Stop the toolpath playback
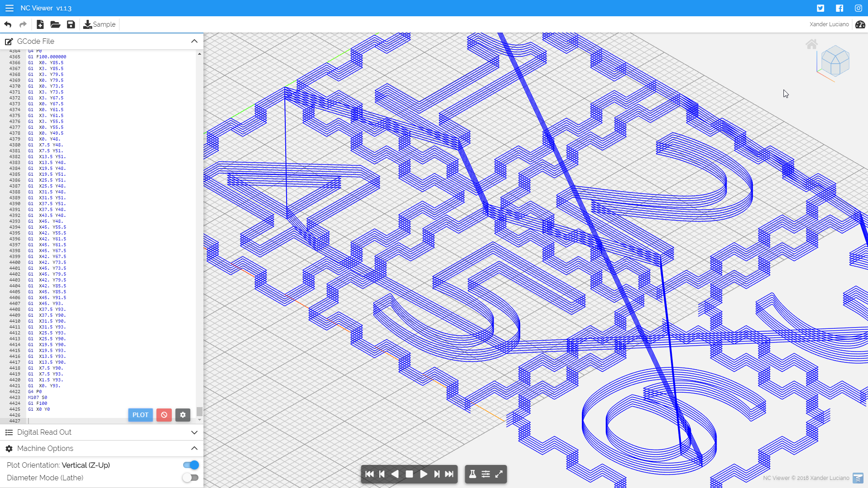This screenshot has height=488, width=868. [x=409, y=474]
